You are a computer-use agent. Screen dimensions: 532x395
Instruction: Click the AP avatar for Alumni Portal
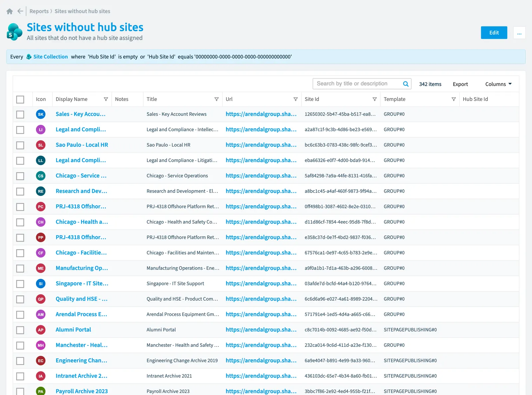[x=41, y=330]
